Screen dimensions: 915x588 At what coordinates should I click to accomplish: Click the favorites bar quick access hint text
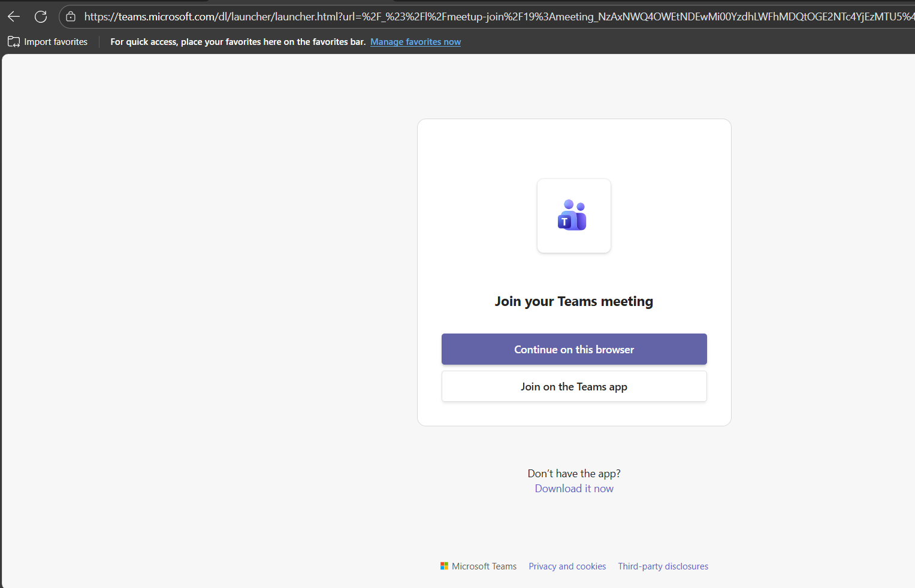point(238,42)
